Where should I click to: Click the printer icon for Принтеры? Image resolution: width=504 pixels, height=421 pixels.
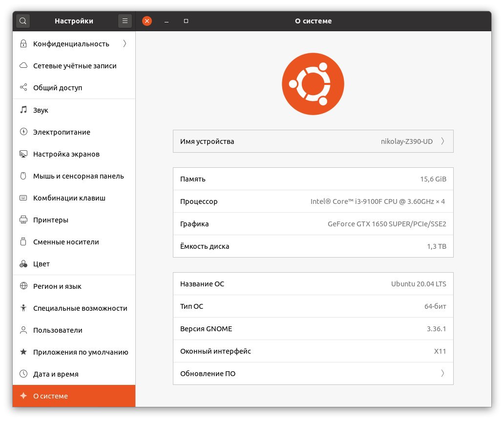click(x=23, y=220)
